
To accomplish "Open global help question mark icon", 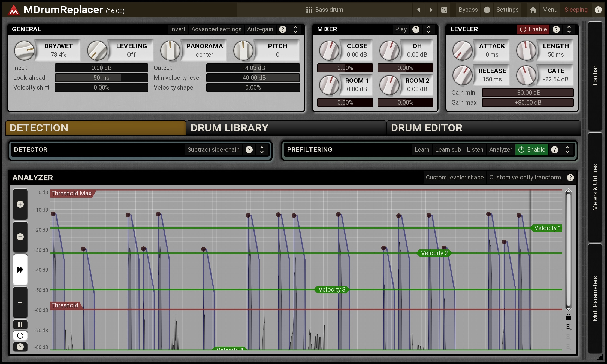I will tap(598, 10).
